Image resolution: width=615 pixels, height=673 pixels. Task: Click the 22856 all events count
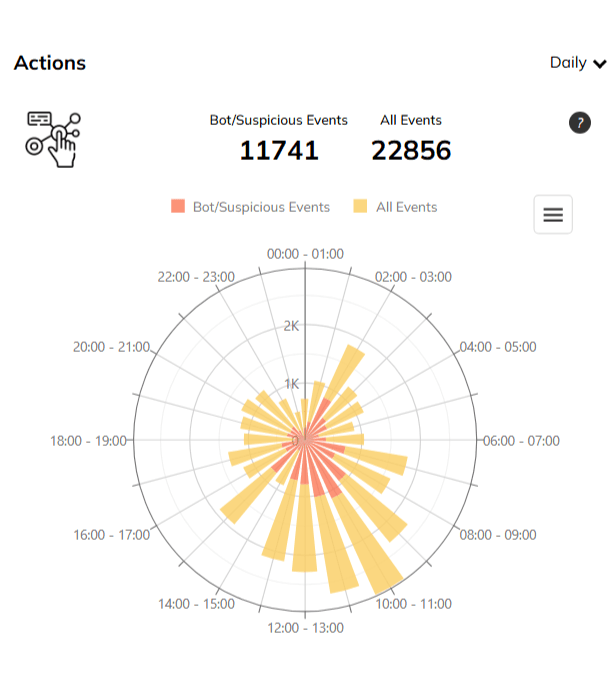(411, 151)
